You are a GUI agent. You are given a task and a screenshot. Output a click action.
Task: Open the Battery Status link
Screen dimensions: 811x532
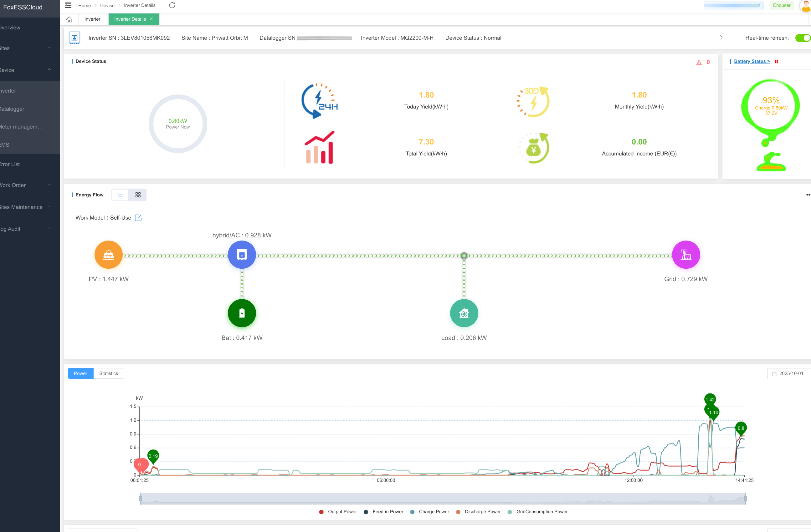pyautogui.click(x=751, y=61)
